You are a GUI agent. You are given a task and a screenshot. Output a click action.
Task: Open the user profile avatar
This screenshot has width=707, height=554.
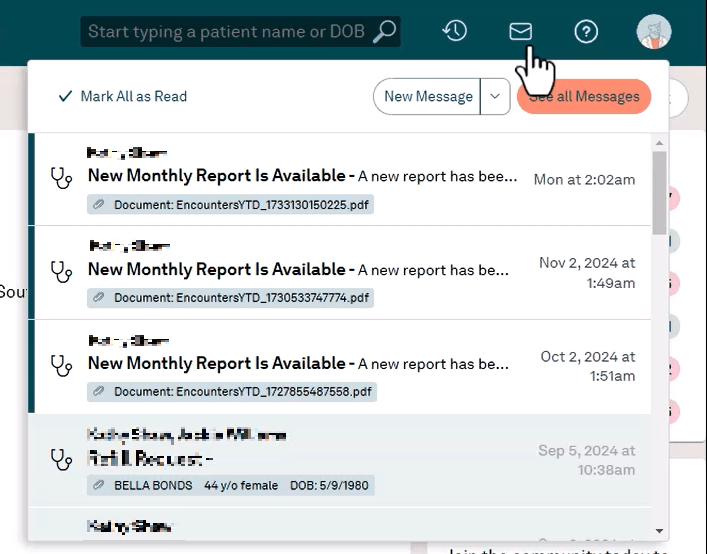654,31
